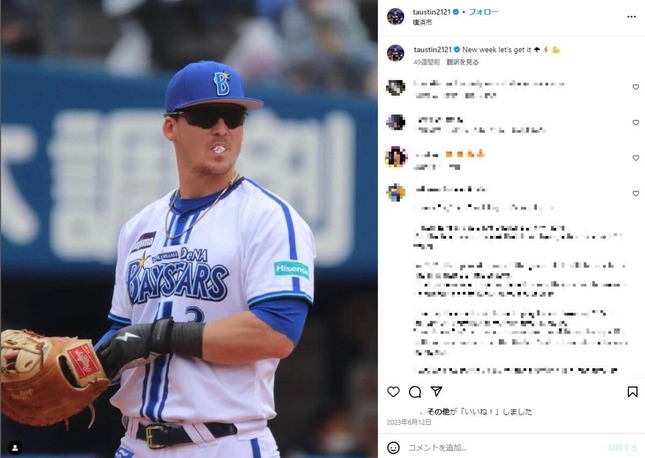The width and height of the screenshot is (645, 458).
Task: Show tagged people icon on photo
Action: [x=15, y=448]
